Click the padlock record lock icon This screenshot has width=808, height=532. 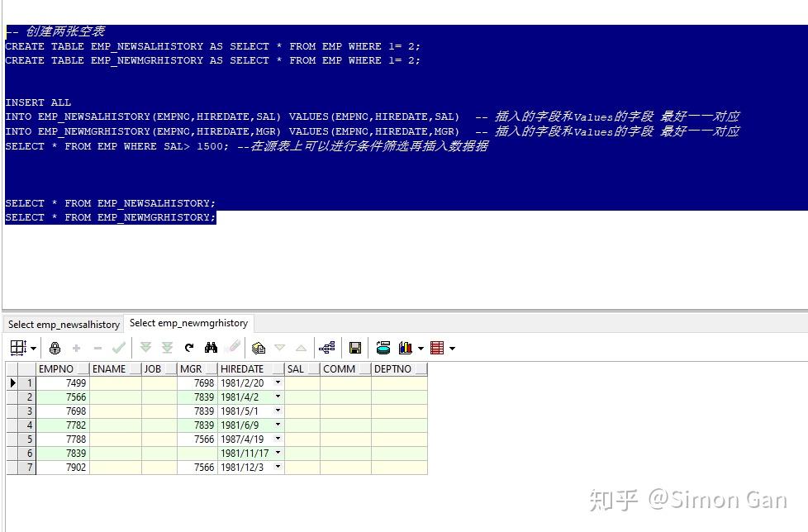tap(55, 347)
